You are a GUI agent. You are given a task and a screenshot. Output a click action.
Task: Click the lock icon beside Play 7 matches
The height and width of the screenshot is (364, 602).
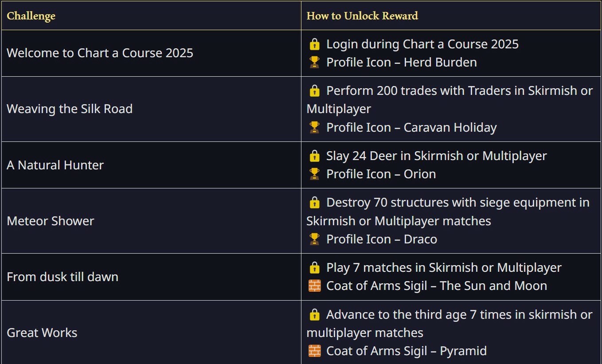(314, 268)
